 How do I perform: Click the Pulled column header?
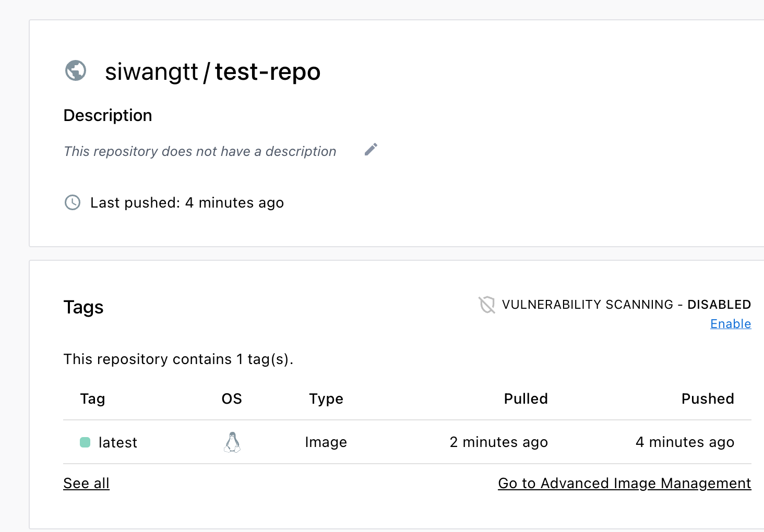click(x=526, y=399)
